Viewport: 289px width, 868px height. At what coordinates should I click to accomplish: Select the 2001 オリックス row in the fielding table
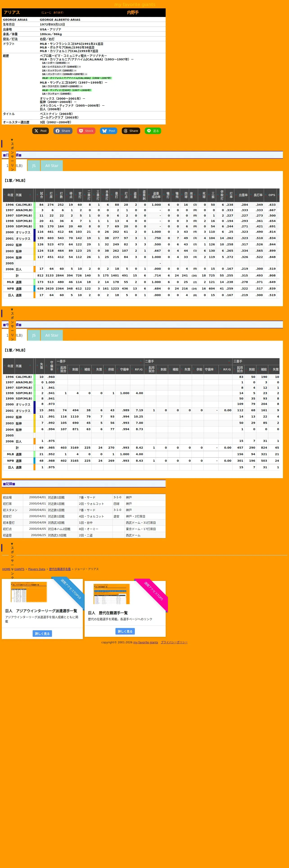(x=141, y=410)
